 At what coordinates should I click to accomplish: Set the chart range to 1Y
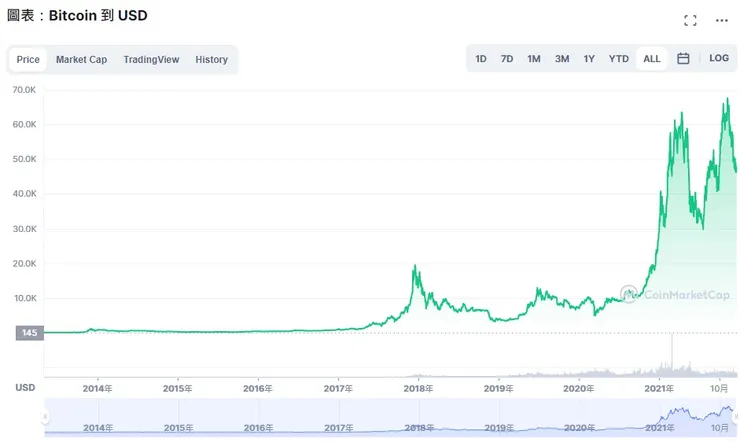(x=589, y=59)
